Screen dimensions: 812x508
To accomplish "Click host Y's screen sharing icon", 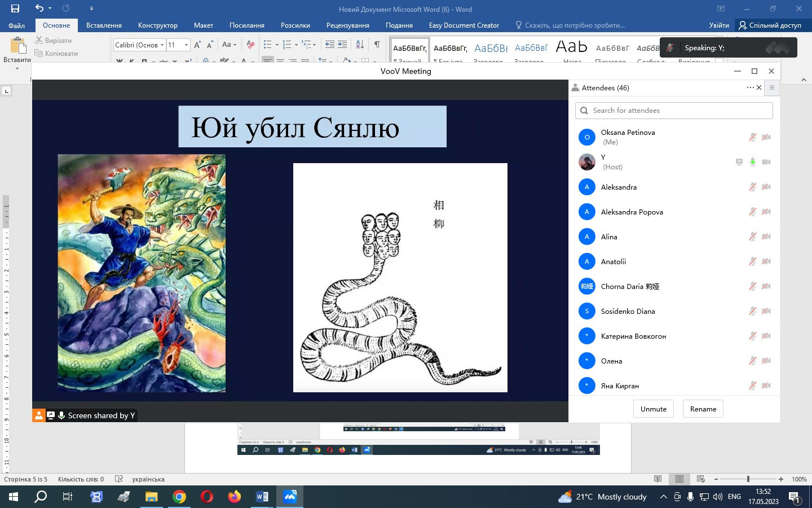I will pyautogui.click(x=739, y=162).
